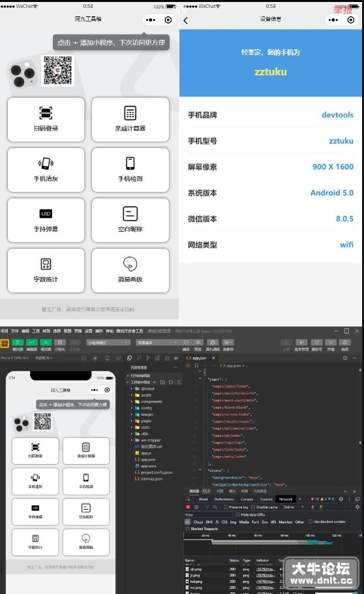
Task: Open the 工具 menu
Action: tap(36, 331)
